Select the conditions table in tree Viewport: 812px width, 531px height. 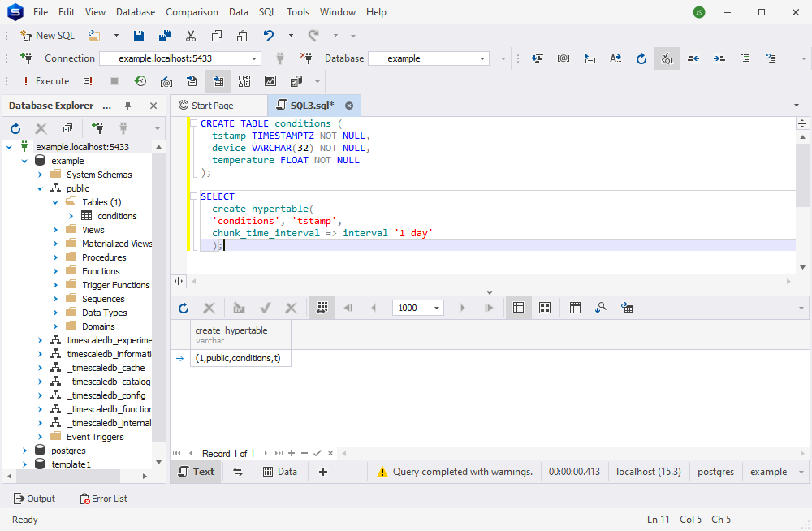coord(117,216)
